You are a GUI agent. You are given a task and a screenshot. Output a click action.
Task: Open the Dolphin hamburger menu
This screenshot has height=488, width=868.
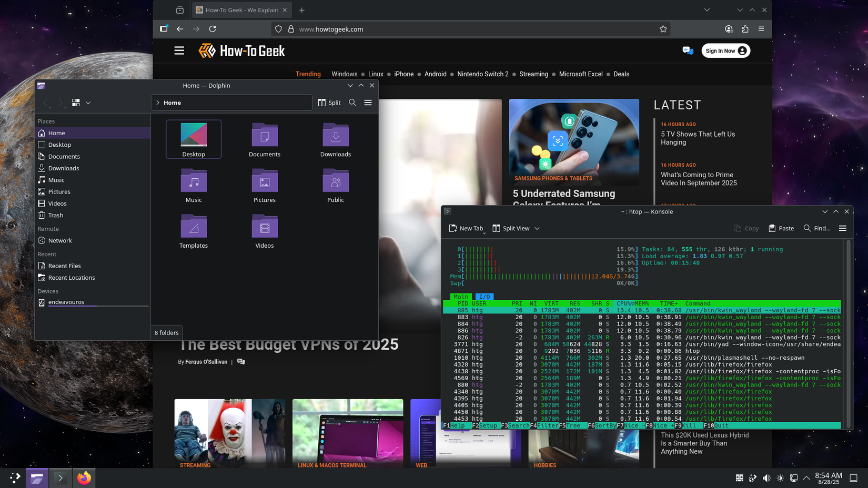[x=368, y=103]
